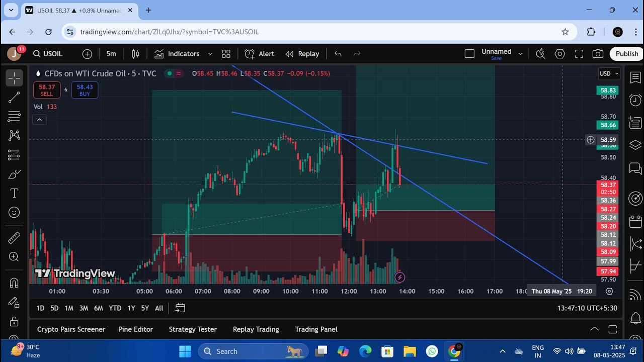Viewport: 644px width, 362px height.
Task: Select the Text annotation tool
Action: pos(14,193)
